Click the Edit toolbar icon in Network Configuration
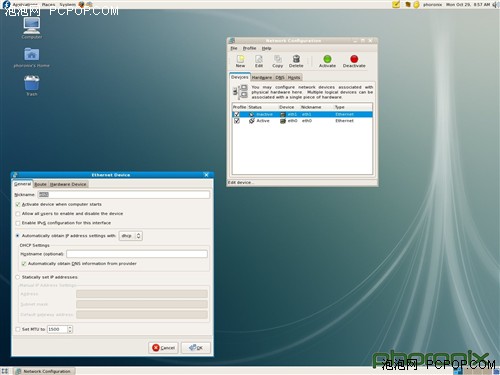 [259, 59]
